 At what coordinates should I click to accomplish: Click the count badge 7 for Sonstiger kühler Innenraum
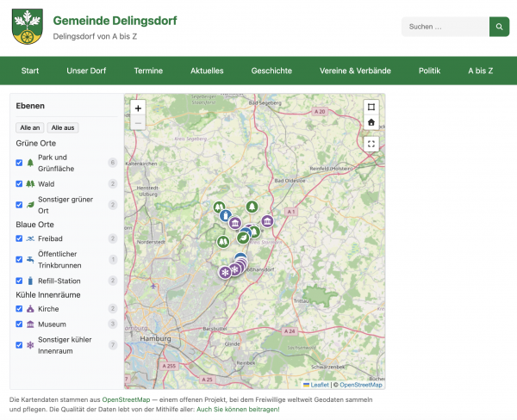pyautogui.click(x=113, y=345)
